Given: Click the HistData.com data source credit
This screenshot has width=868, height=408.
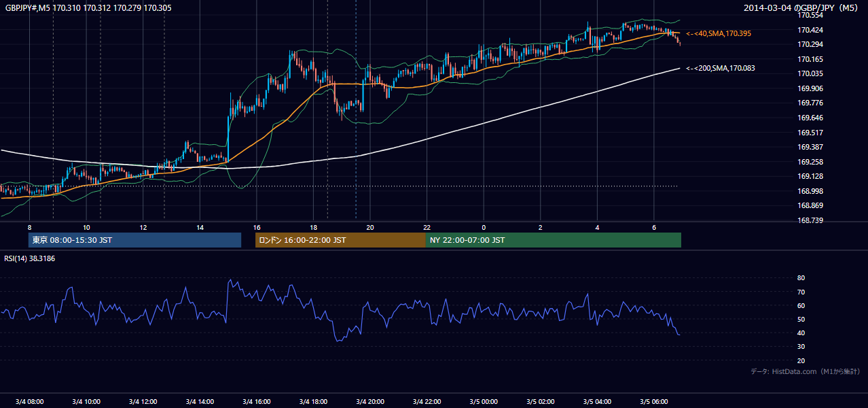Looking at the screenshot, I should 806,371.
